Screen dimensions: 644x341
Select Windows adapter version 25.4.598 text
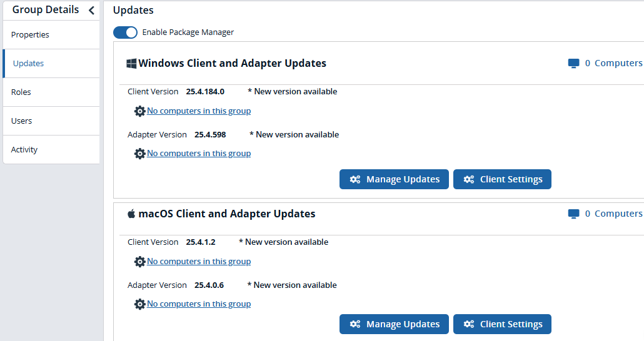210,135
